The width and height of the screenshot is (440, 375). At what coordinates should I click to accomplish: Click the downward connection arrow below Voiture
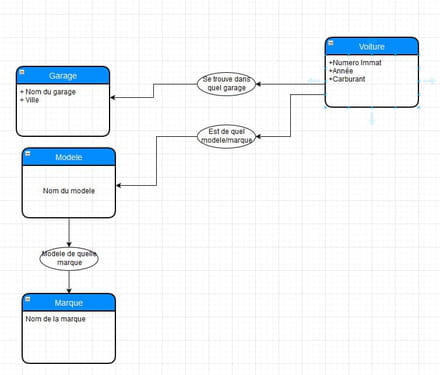(372, 119)
